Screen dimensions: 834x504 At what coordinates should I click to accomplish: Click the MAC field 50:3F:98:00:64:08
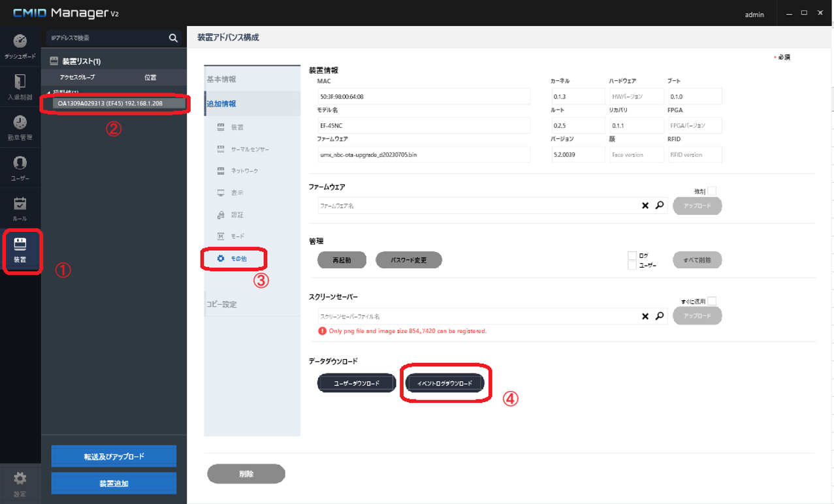(x=423, y=97)
